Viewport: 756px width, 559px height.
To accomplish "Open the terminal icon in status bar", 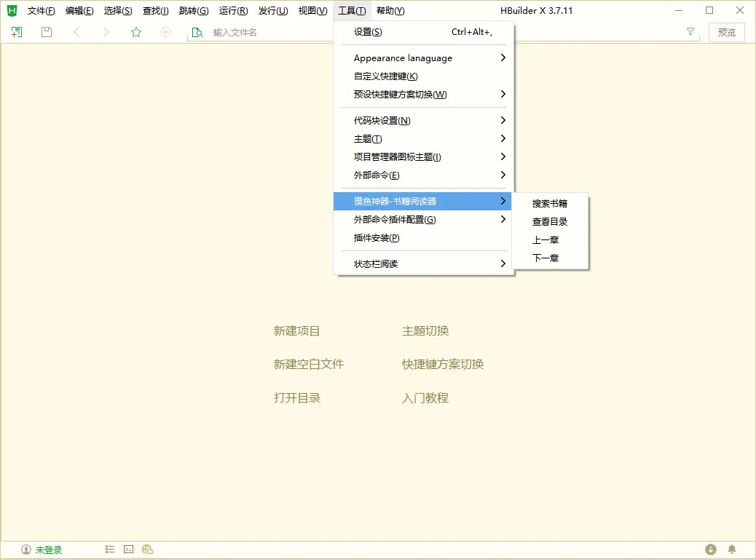I will (128, 550).
